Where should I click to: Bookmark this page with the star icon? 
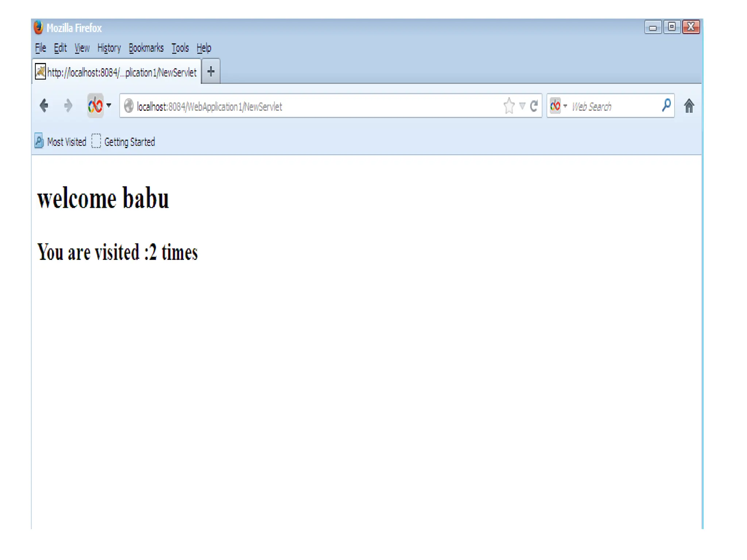[509, 106]
